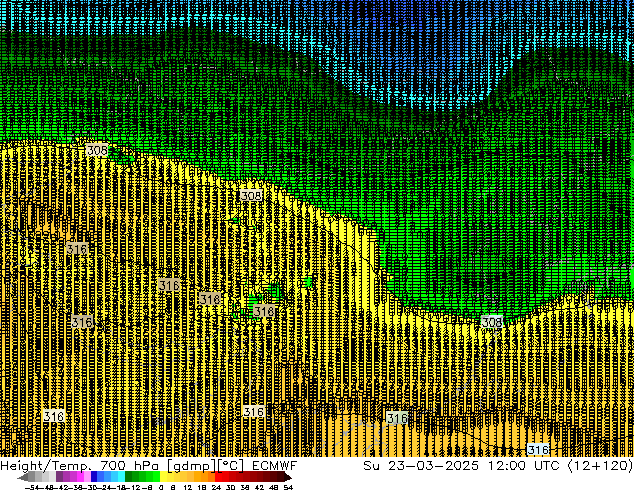Screen dimensions: 634x490
Task: Click the '24' value under color legend
Action: [216, 487]
